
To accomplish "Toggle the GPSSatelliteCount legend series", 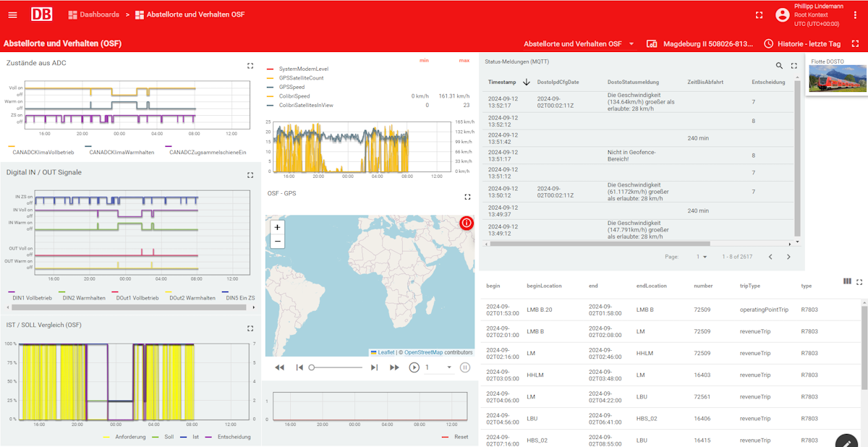I will point(295,77).
